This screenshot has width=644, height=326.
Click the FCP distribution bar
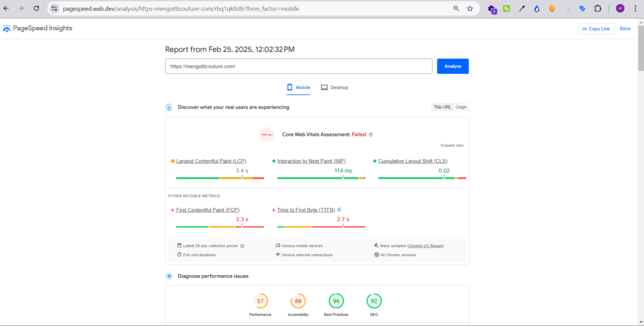point(220,227)
